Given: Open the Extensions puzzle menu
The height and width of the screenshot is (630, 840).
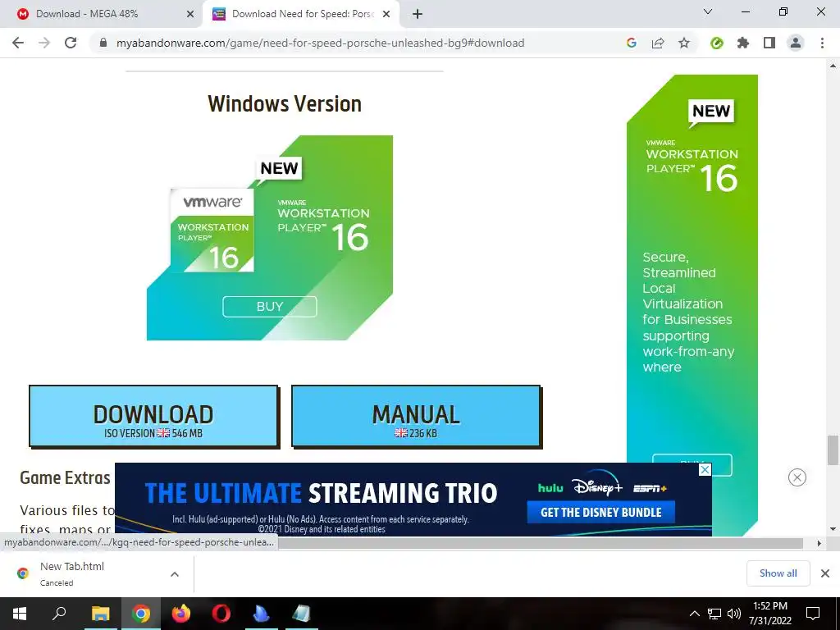Looking at the screenshot, I should (x=743, y=43).
